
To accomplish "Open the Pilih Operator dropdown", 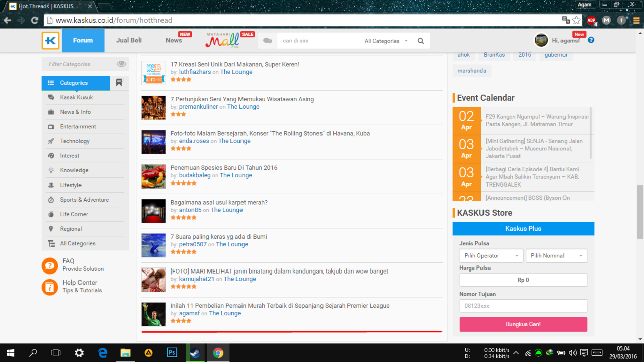I will tap(491, 255).
